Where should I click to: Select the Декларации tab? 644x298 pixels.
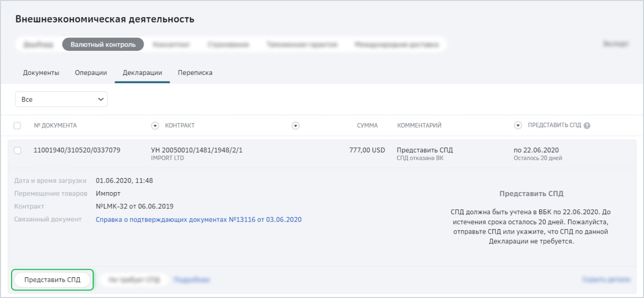[x=142, y=72]
